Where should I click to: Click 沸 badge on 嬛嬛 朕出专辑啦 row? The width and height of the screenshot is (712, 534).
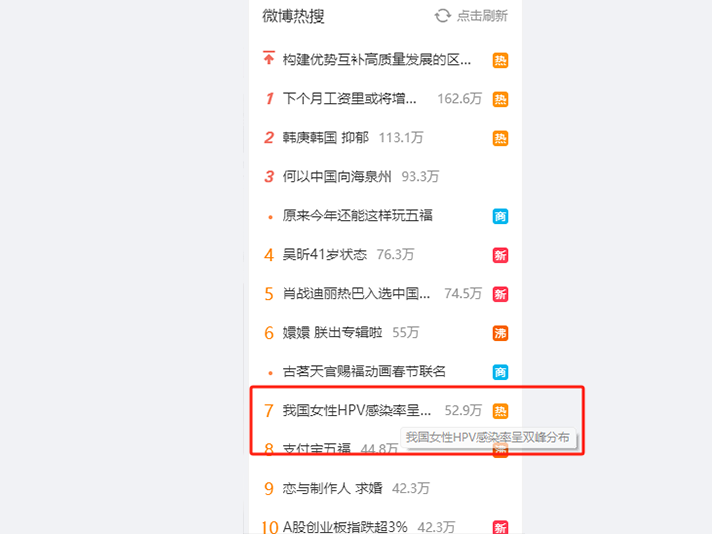(500, 333)
